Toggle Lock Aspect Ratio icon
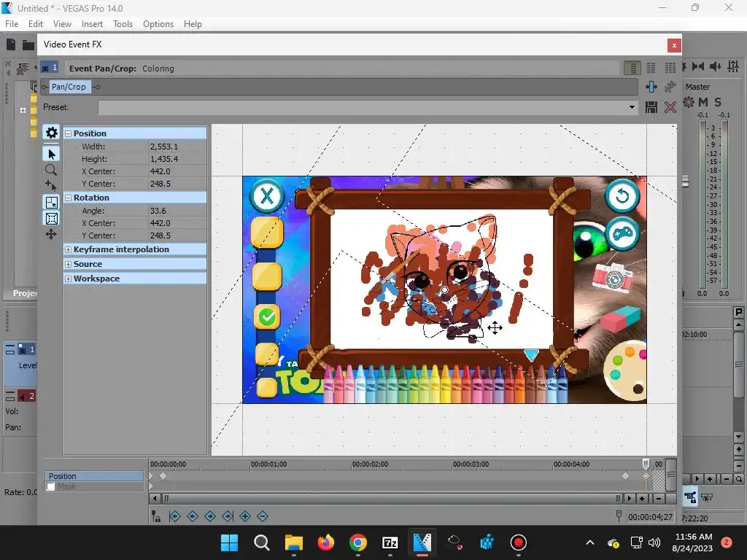 pyautogui.click(x=52, y=219)
